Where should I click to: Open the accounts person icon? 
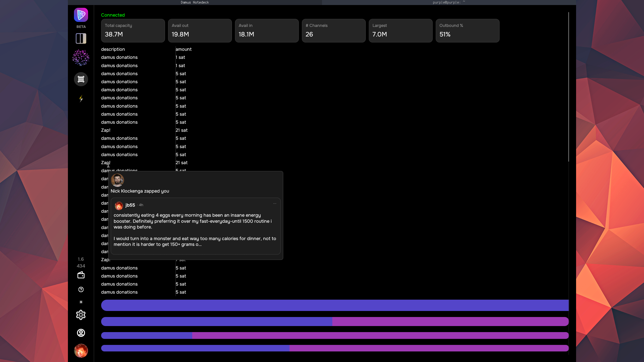tap(81, 333)
